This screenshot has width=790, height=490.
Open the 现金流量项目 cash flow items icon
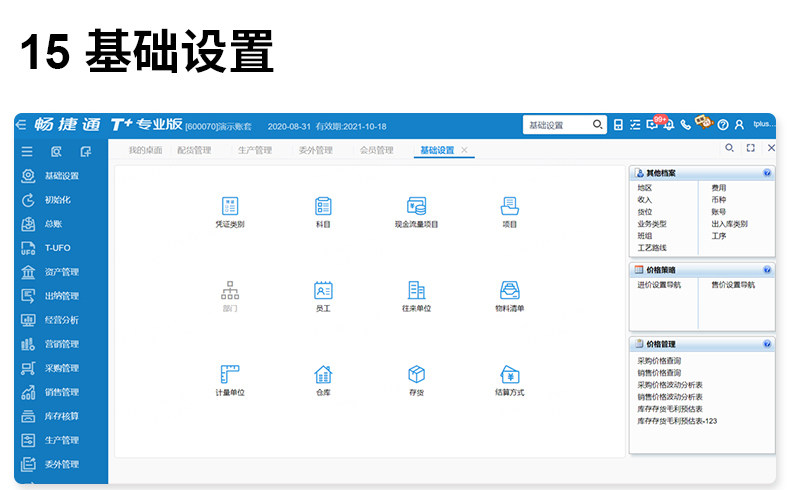pyautogui.click(x=416, y=206)
